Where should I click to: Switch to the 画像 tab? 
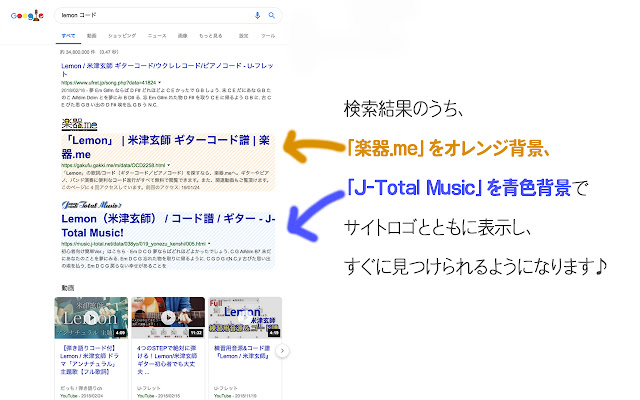point(182,36)
